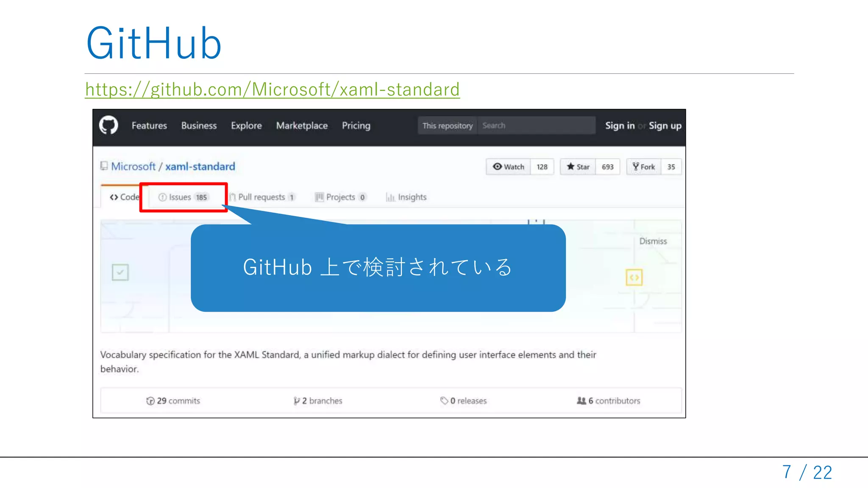Click the releases tag icon
Viewport: 868px width, 488px height.
(x=444, y=400)
